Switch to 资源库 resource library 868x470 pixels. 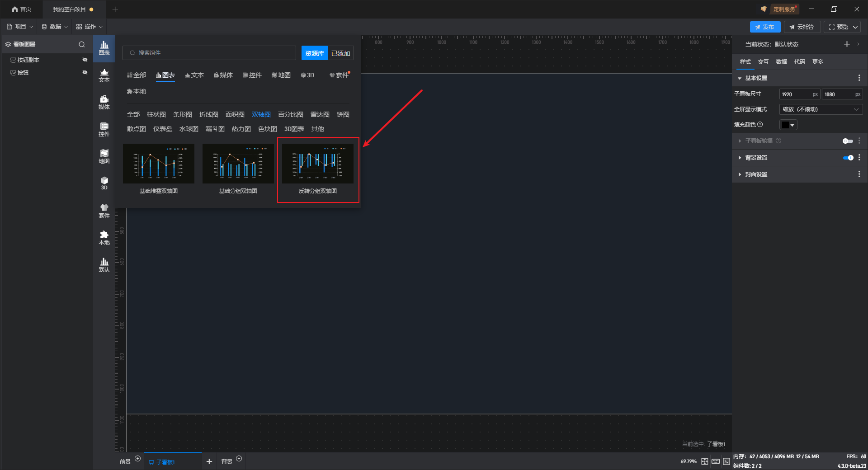tap(314, 53)
